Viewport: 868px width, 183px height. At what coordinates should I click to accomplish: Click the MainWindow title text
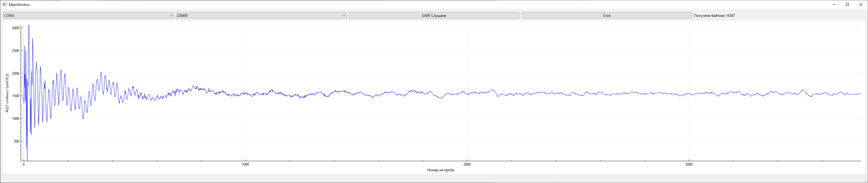coord(19,5)
